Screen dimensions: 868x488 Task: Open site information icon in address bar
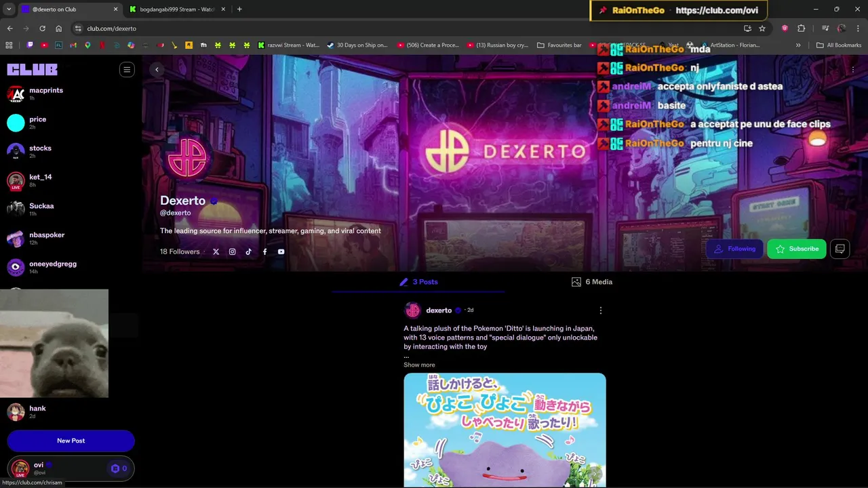(x=78, y=28)
